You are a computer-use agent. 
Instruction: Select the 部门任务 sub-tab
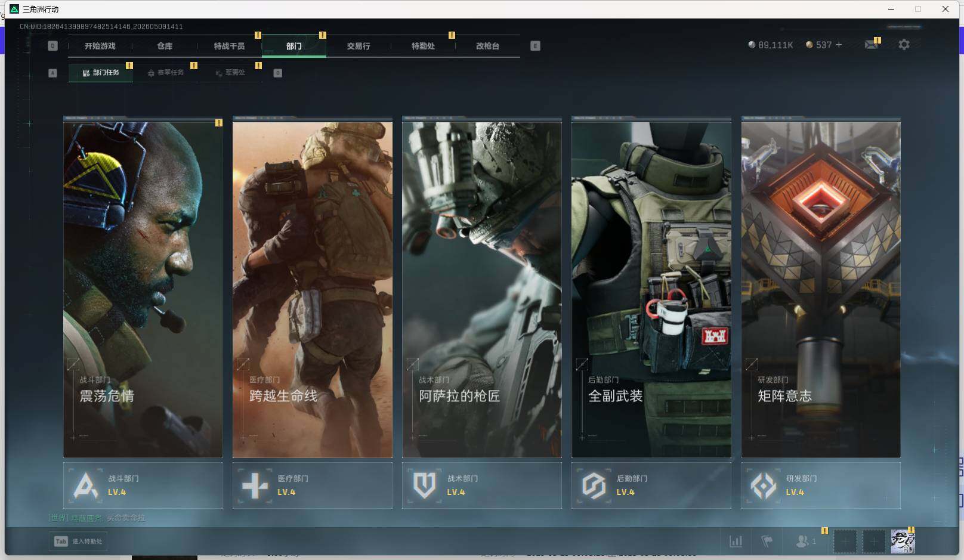tap(101, 73)
